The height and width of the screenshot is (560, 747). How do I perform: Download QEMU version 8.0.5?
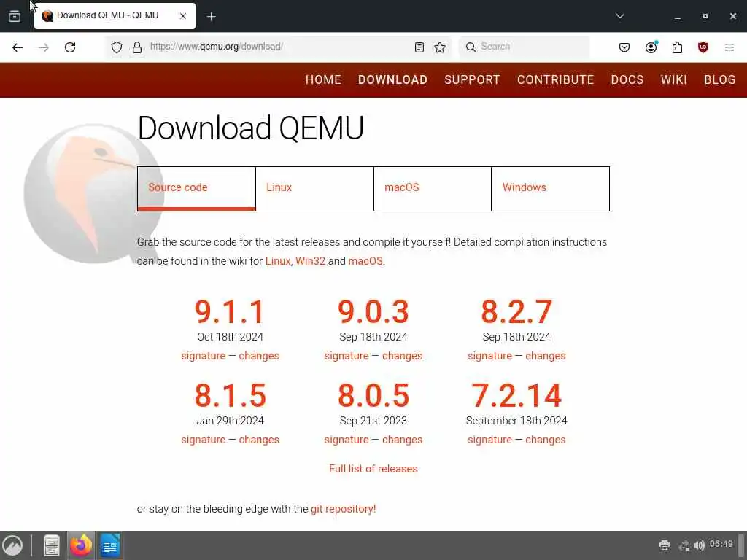373,395
